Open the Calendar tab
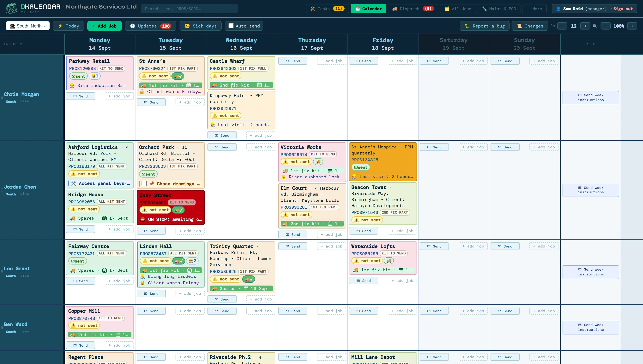Screen dimensions: 643x364 [x=368, y=9]
